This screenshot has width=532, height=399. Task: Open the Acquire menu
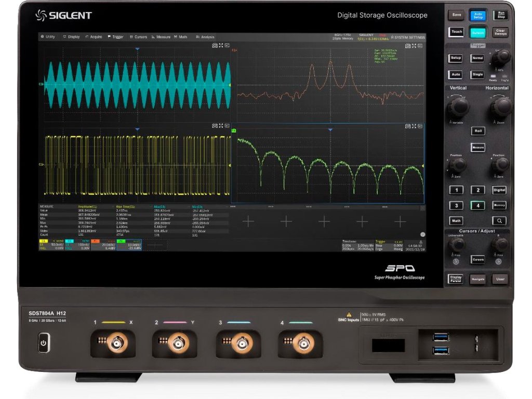94,37
